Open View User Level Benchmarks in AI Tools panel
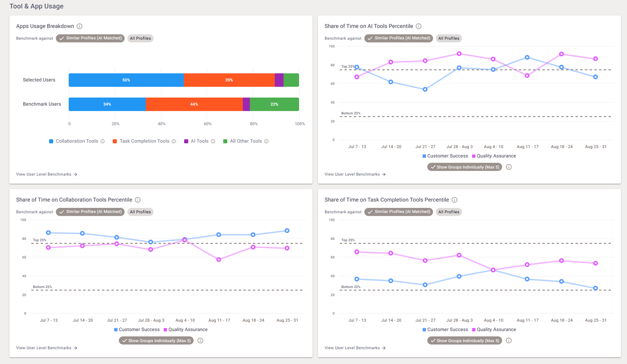 click(x=352, y=174)
